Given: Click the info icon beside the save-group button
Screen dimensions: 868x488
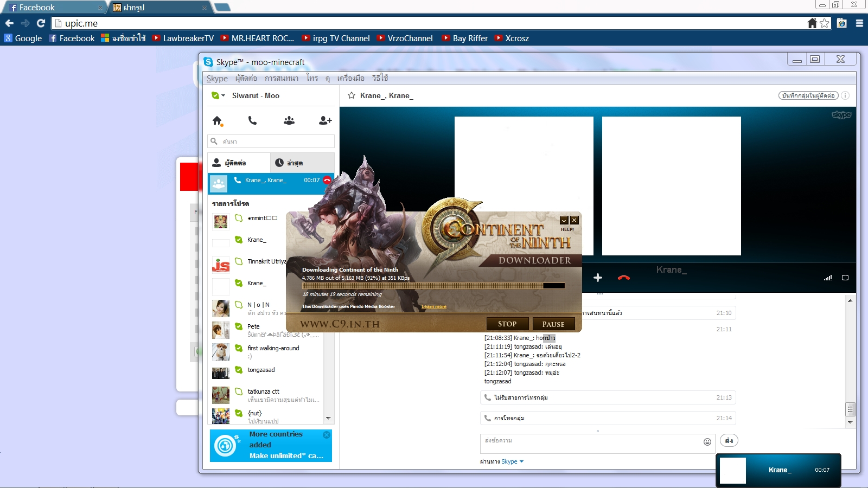Looking at the screenshot, I should [845, 95].
